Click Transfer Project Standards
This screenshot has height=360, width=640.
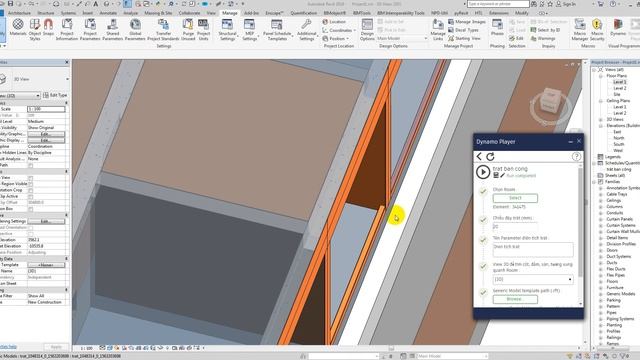[163, 29]
